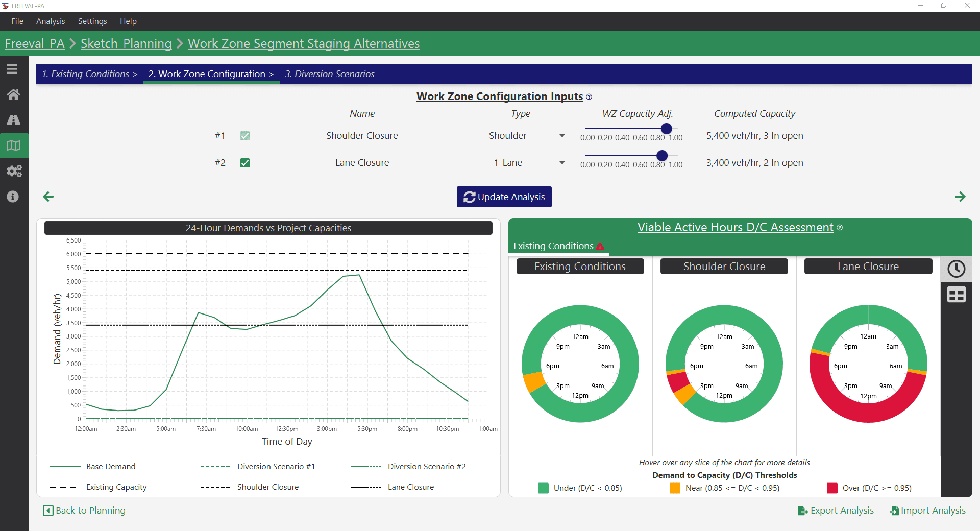This screenshot has width=980, height=531.
Task: Click the Shoulder Closure chart header
Action: (724, 267)
